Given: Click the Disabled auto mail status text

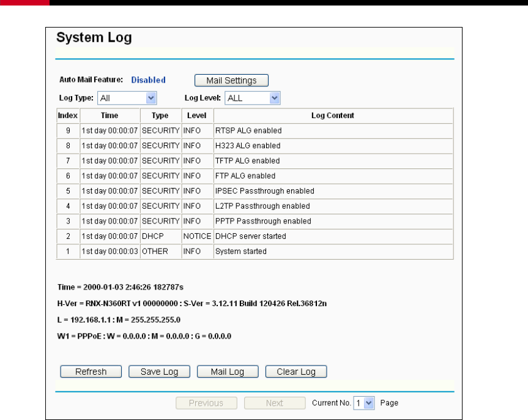Looking at the screenshot, I should [148, 80].
